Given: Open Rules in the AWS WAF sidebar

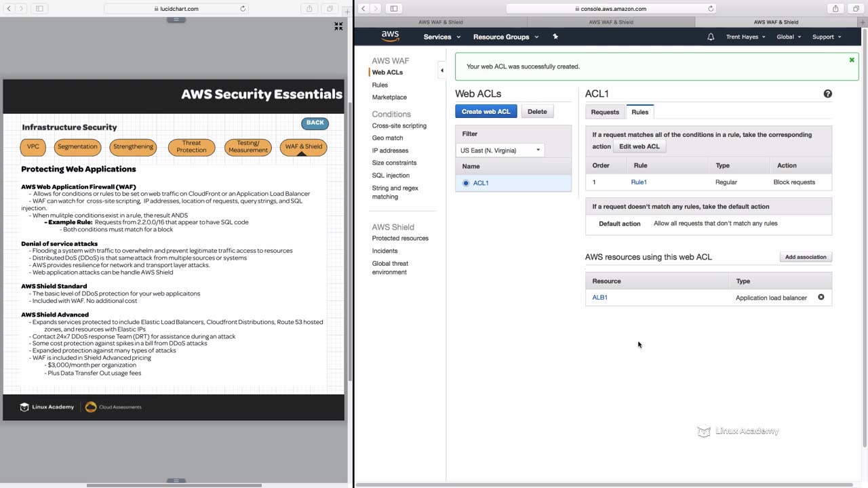Looking at the screenshot, I should [x=380, y=85].
